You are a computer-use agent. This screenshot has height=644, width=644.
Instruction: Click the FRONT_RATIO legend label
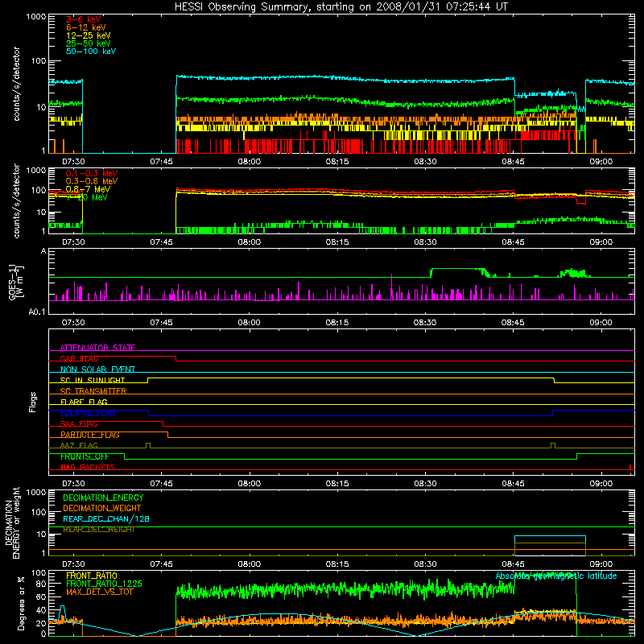[x=92, y=576]
